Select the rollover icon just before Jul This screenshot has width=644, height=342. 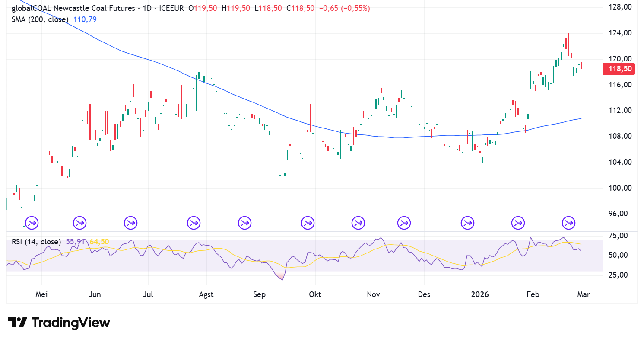(130, 223)
